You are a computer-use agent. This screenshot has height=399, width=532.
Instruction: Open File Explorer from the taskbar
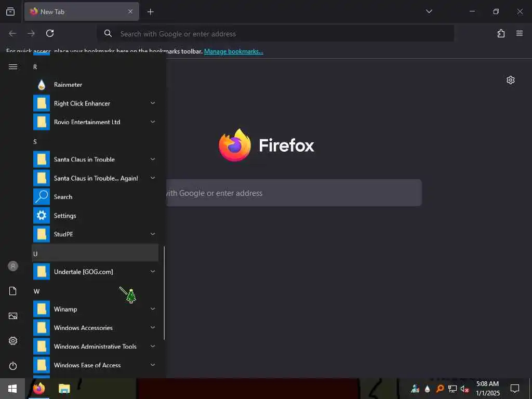click(x=64, y=389)
